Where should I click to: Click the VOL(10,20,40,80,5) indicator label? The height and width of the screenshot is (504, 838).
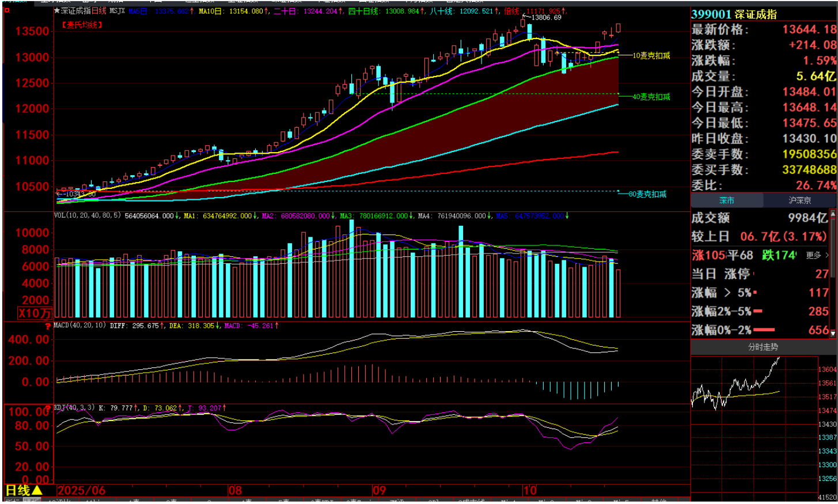(88, 216)
